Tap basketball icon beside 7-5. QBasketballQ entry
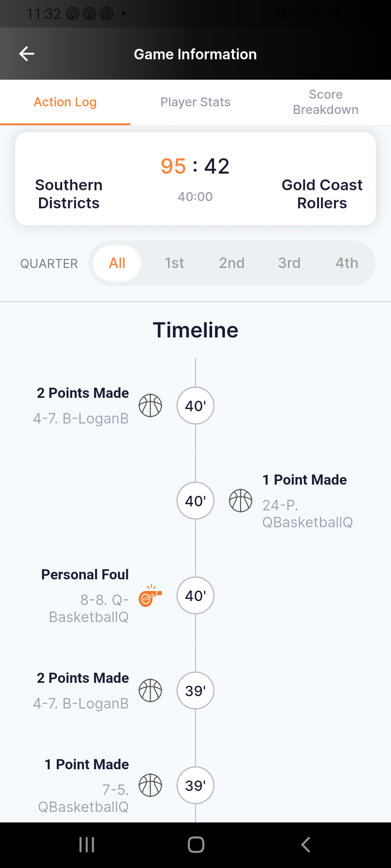This screenshot has height=868, width=391. 150,785
